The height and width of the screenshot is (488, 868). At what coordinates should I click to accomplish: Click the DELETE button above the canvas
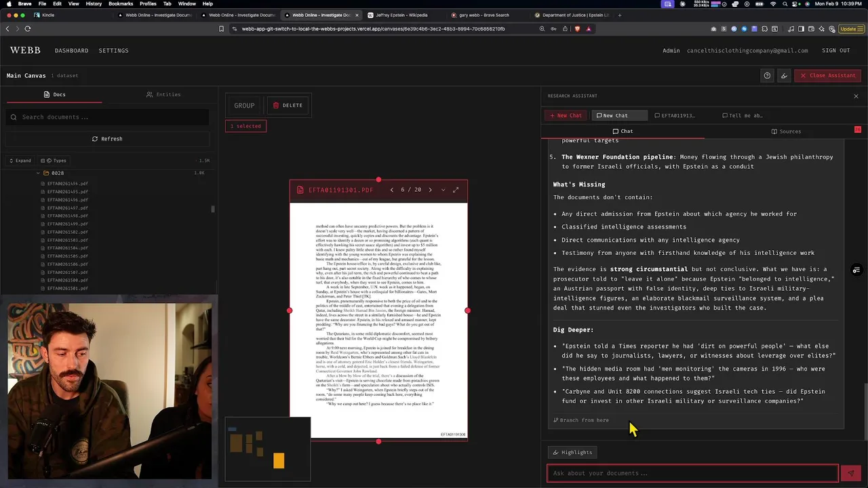[288, 106]
